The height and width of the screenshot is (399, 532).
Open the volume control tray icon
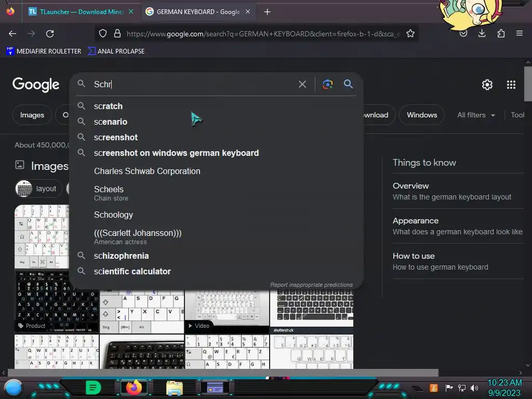point(474,388)
